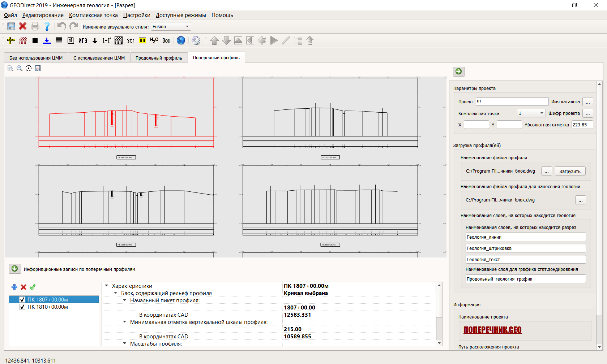Collapse Минимальная отметка вертикальной шкалы node

pyautogui.click(x=125, y=322)
